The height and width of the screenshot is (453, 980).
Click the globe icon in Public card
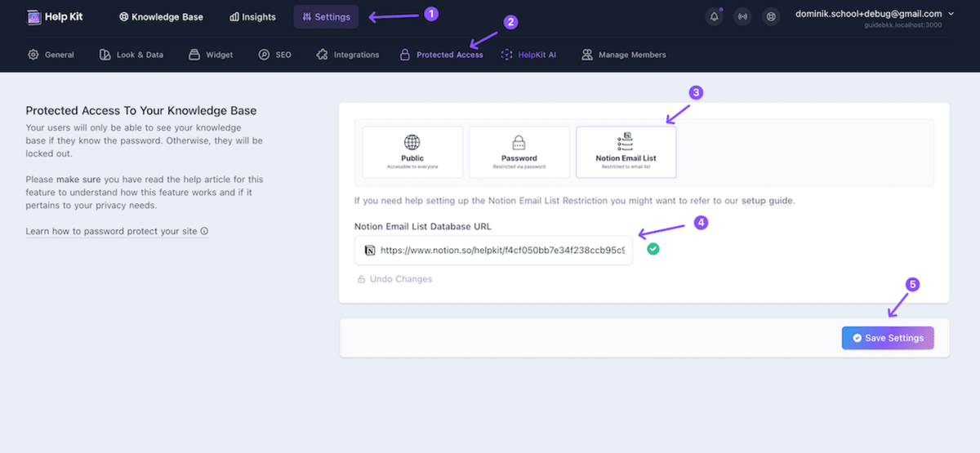click(412, 142)
